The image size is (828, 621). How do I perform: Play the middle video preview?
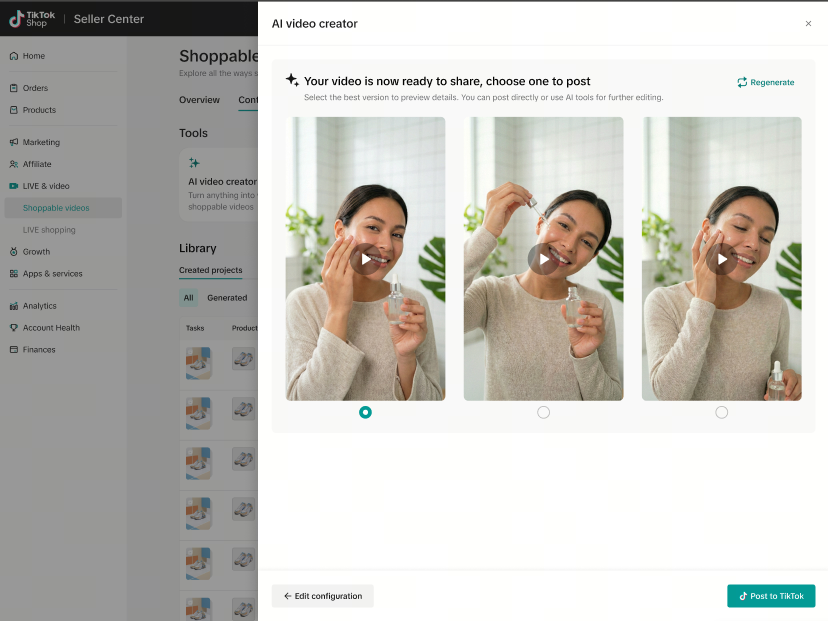[x=543, y=259]
